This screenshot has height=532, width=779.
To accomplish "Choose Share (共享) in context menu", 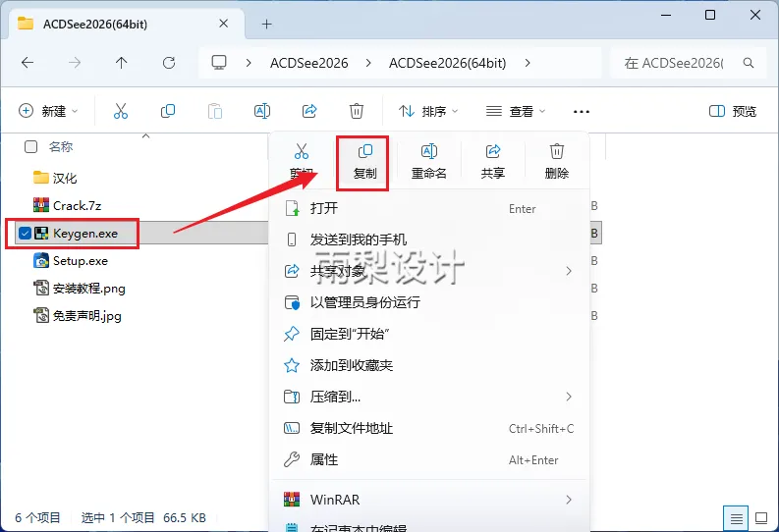I will (493, 162).
